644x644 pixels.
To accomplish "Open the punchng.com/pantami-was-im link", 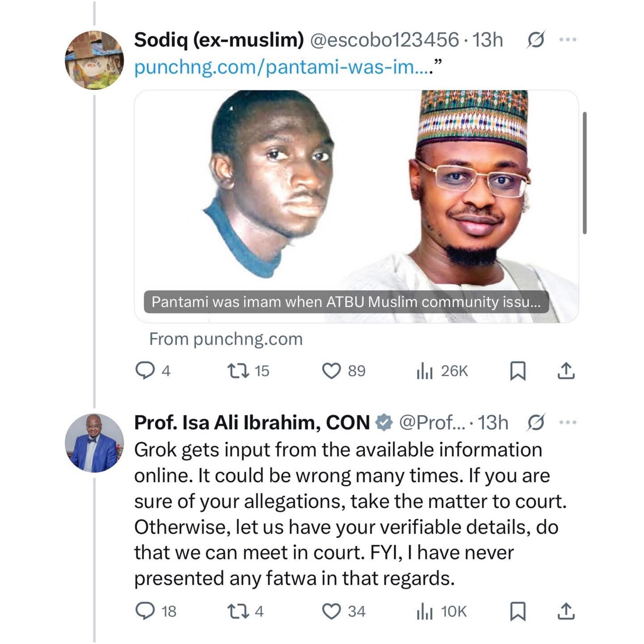I will click(x=282, y=67).
